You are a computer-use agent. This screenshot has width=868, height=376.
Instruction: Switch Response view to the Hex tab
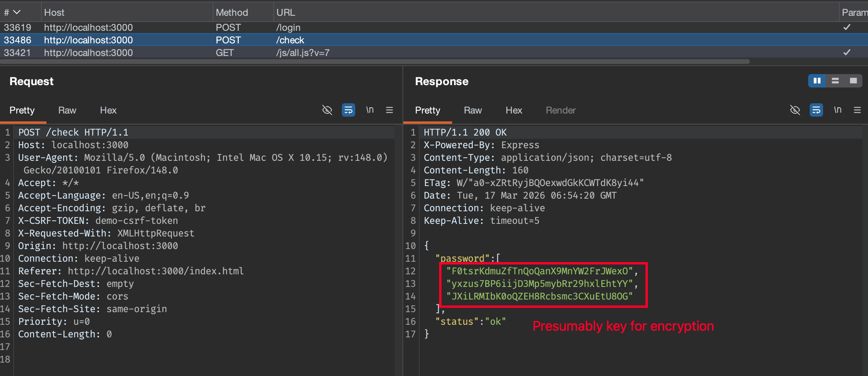pos(514,110)
